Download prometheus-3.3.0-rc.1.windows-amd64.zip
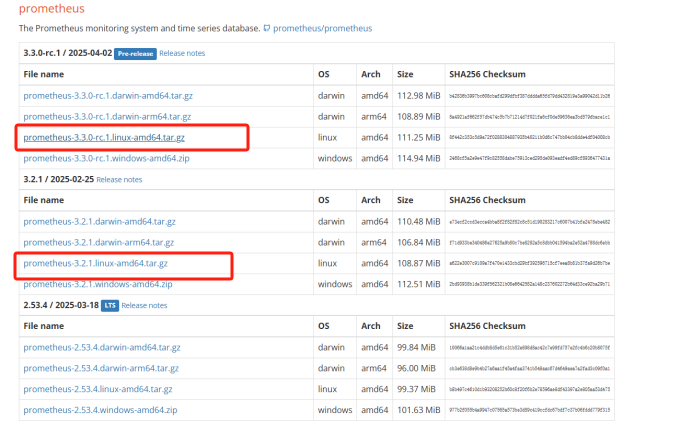Image resolution: width=692 pixels, height=436 pixels. (x=106, y=158)
